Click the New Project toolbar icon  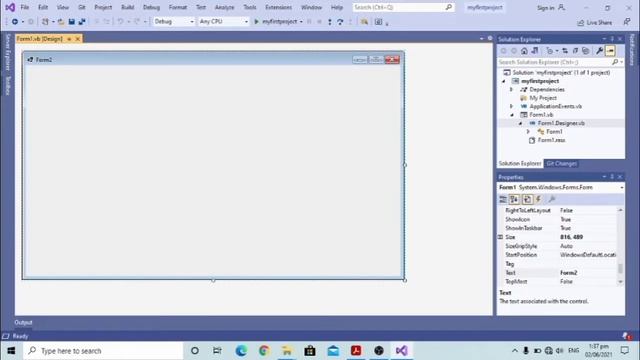(x=45, y=22)
